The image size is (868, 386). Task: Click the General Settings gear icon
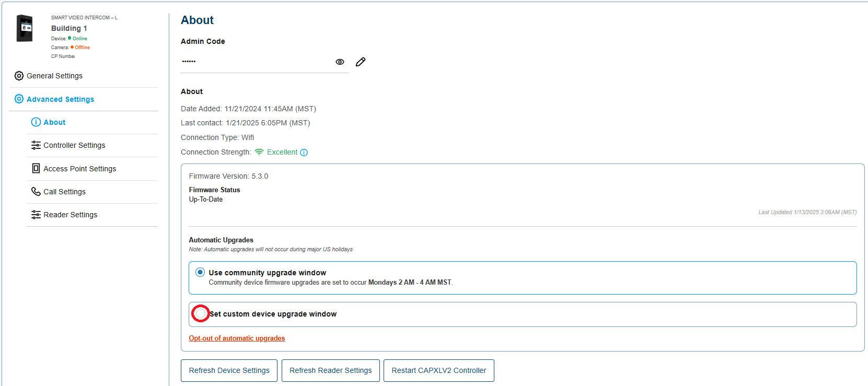coord(19,76)
